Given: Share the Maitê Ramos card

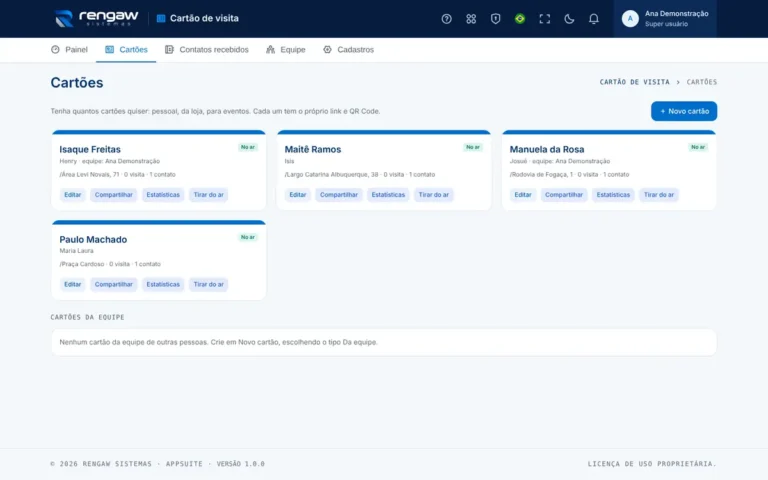Looking at the screenshot, I should pos(339,194).
